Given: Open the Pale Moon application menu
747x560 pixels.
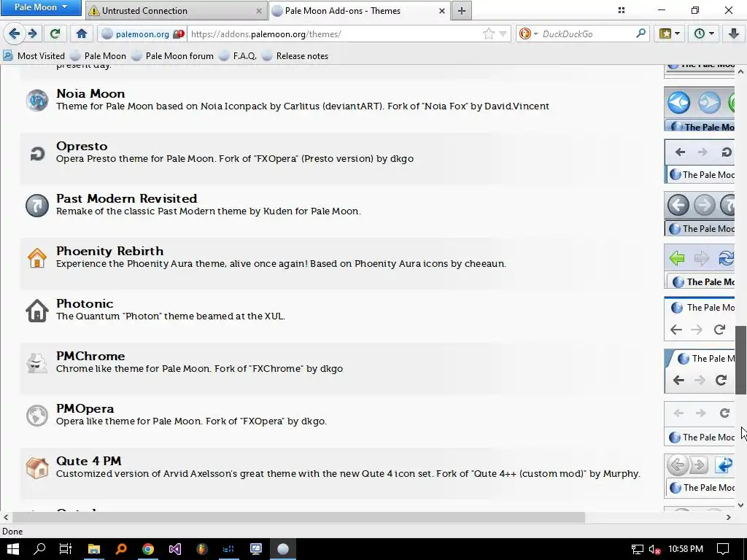Looking at the screenshot, I should [41, 7].
